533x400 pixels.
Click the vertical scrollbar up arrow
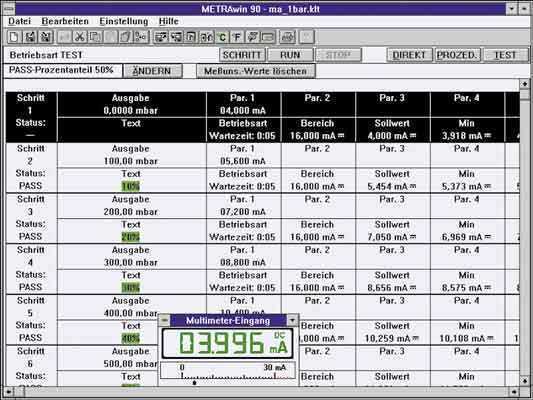click(x=525, y=84)
